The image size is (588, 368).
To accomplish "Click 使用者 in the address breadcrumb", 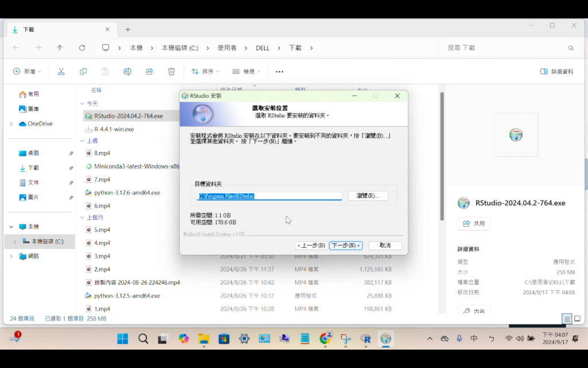I will click(x=227, y=48).
